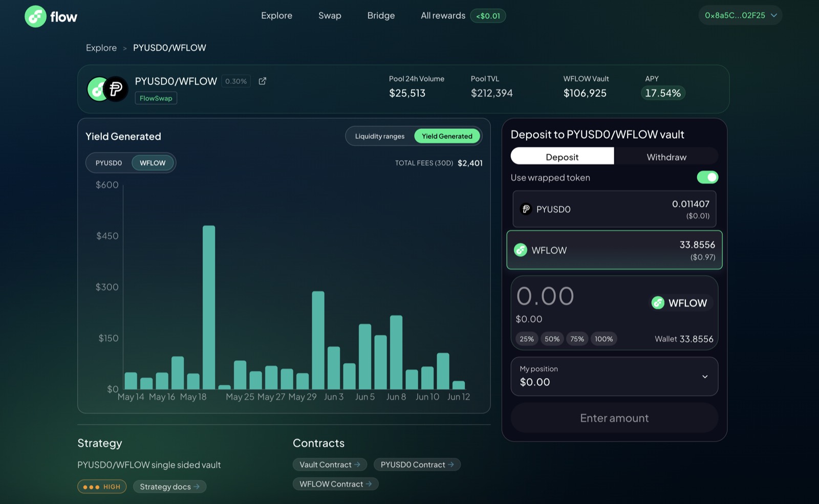Open the Strategy docs link
819x504 pixels.
(x=169, y=487)
